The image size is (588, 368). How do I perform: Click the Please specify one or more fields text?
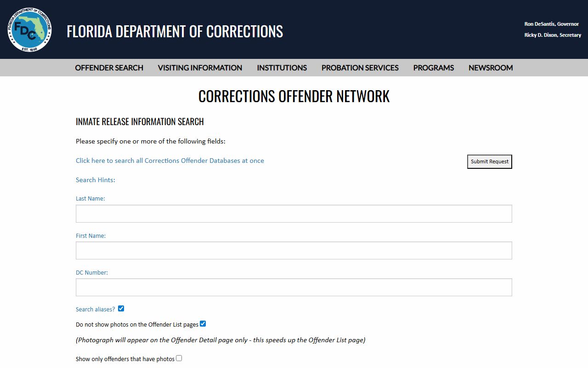151,141
